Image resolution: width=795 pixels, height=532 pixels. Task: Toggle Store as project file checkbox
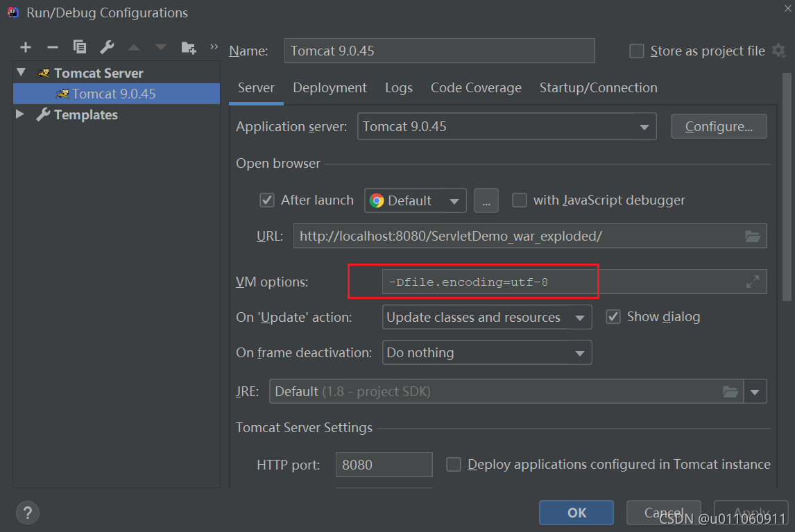tap(636, 51)
